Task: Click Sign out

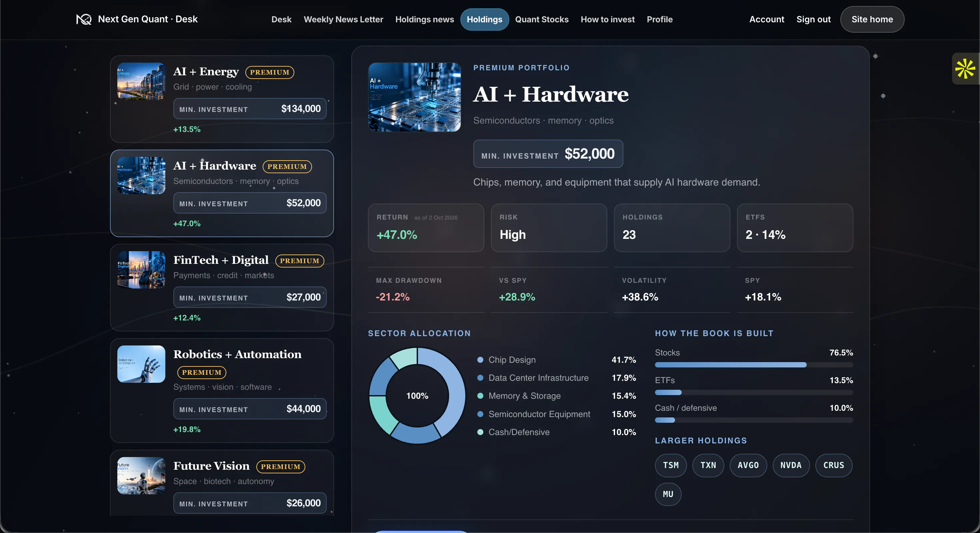Action: click(813, 19)
